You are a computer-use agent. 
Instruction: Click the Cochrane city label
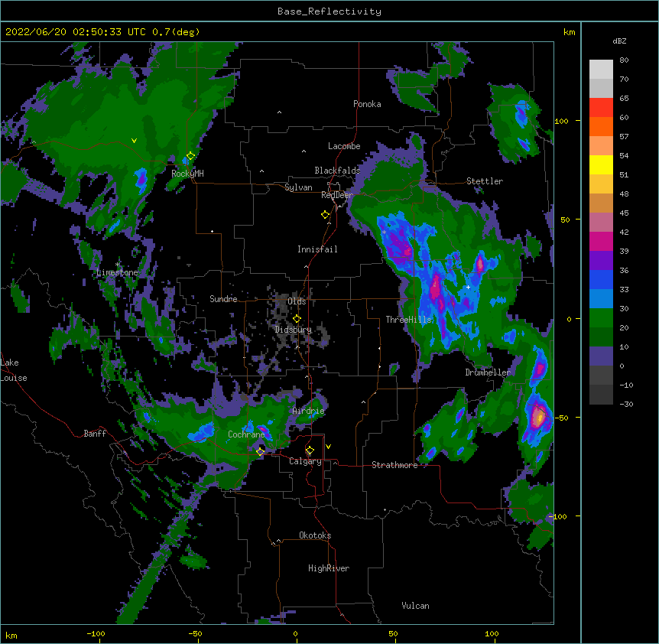coord(246,434)
